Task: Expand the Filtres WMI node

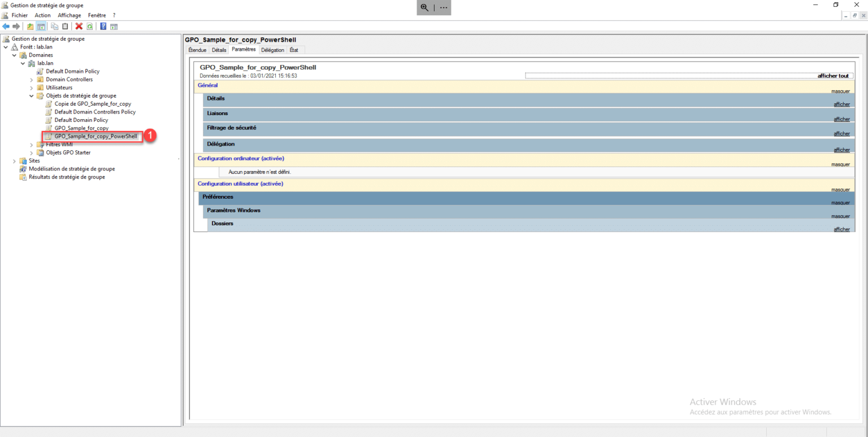Action: click(32, 145)
